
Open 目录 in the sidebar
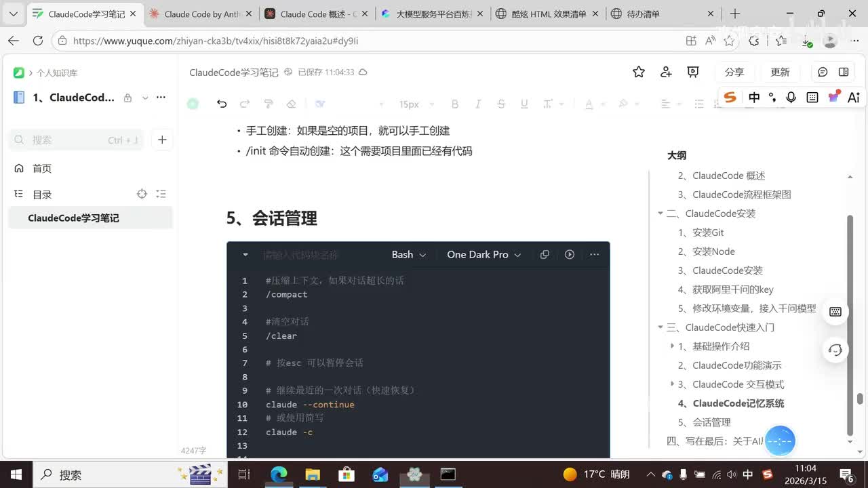click(42, 194)
